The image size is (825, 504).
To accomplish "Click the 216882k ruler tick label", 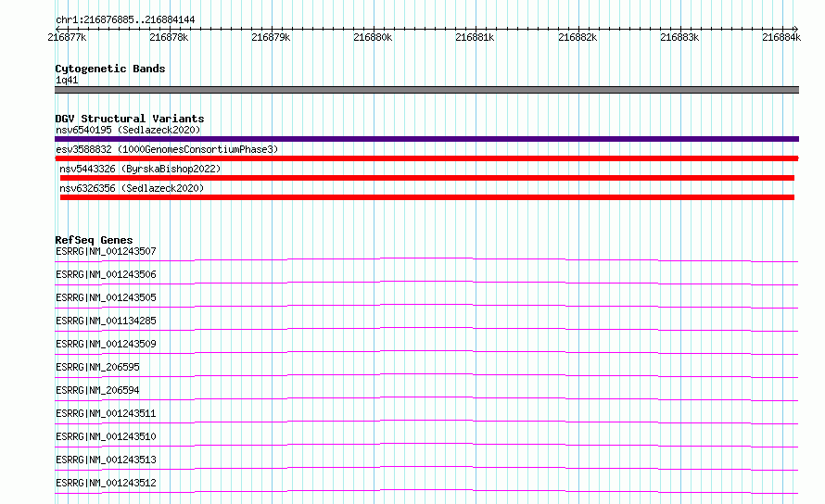I will click(x=577, y=37).
